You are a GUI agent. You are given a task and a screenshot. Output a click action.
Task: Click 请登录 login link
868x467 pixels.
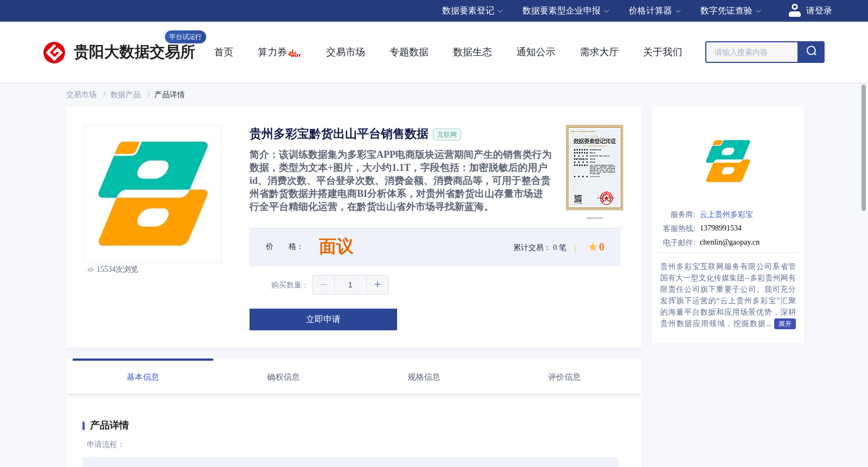819,11
